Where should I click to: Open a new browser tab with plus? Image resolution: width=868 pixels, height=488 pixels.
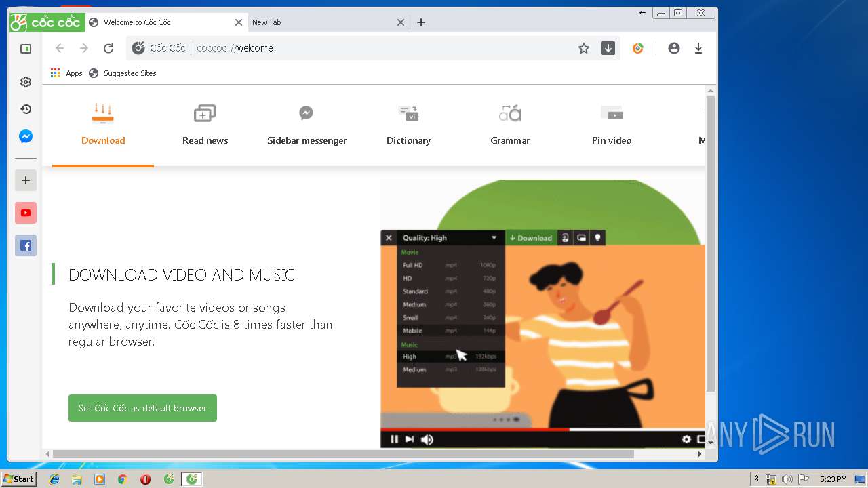coord(421,22)
